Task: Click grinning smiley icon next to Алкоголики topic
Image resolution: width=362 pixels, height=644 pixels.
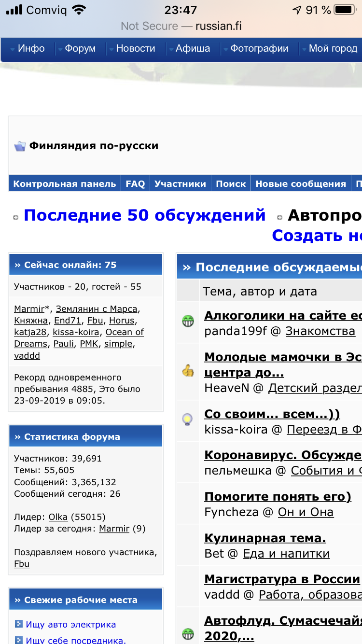Action: [188, 322]
